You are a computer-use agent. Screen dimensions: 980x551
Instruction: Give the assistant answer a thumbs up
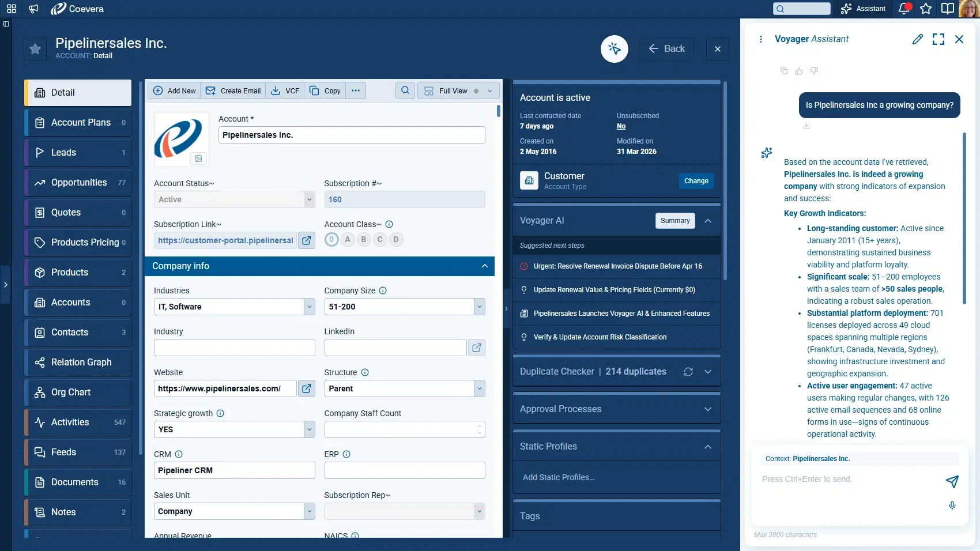799,71
